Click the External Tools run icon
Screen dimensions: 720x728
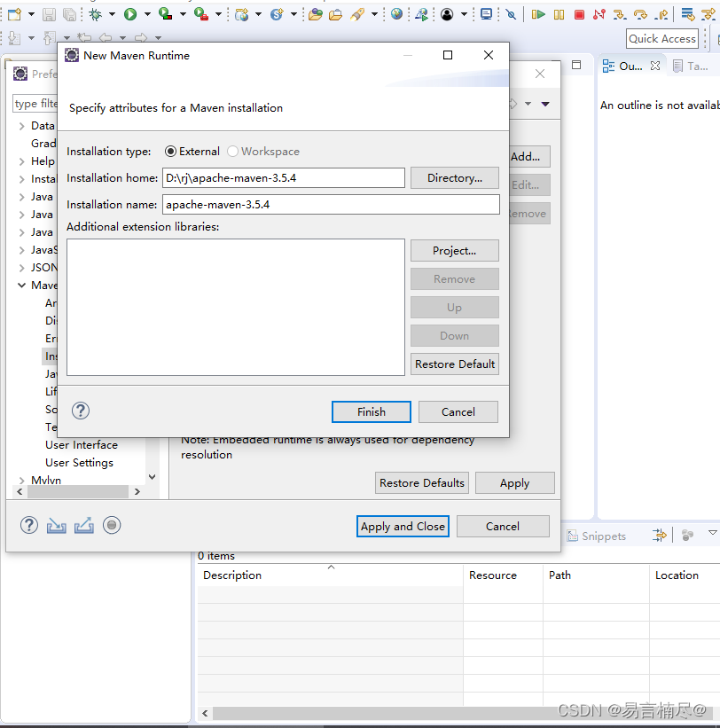click(200, 14)
